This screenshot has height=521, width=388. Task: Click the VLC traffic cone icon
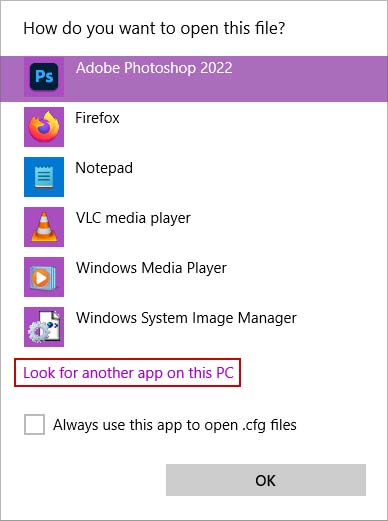[44, 227]
